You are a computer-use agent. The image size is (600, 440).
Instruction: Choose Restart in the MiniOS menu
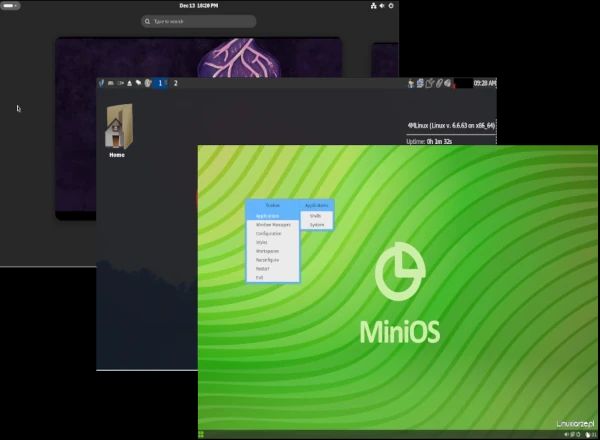tap(272, 269)
